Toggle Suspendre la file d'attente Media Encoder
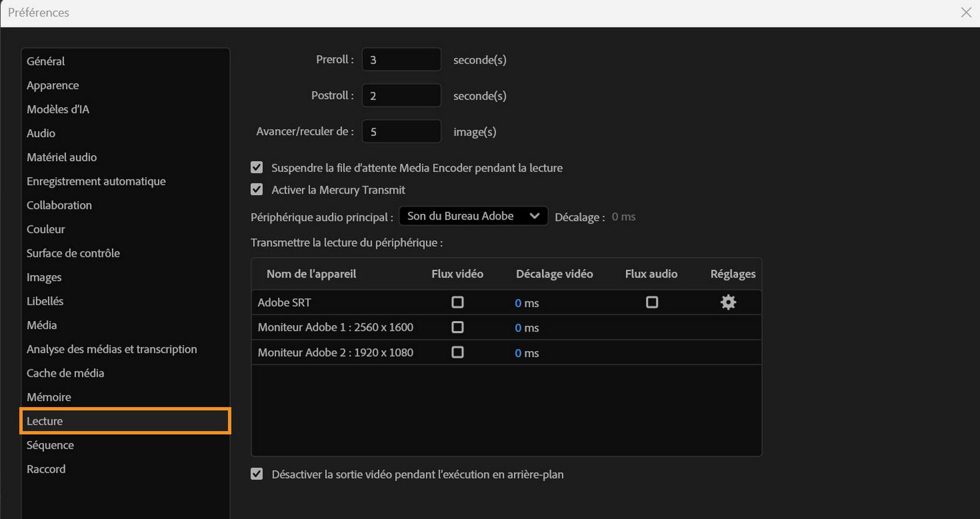The height and width of the screenshot is (519, 980). pos(257,167)
